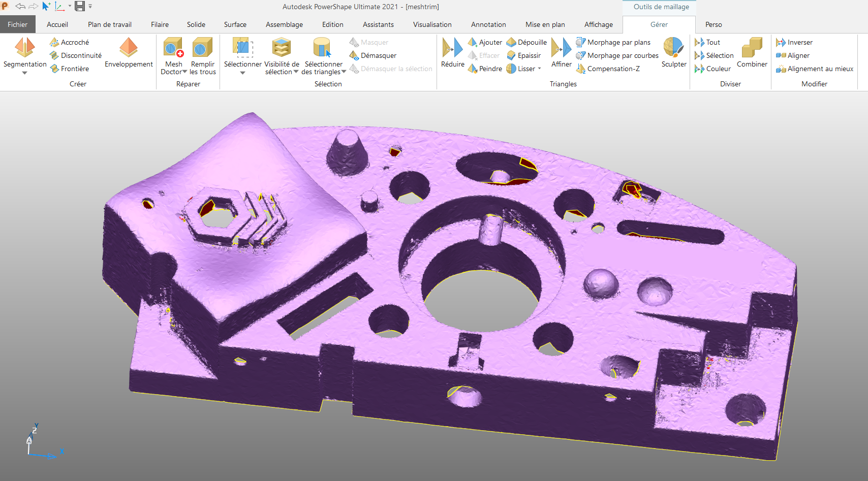Open the Lisser dropdown arrow
The height and width of the screenshot is (481, 868).
pos(539,69)
